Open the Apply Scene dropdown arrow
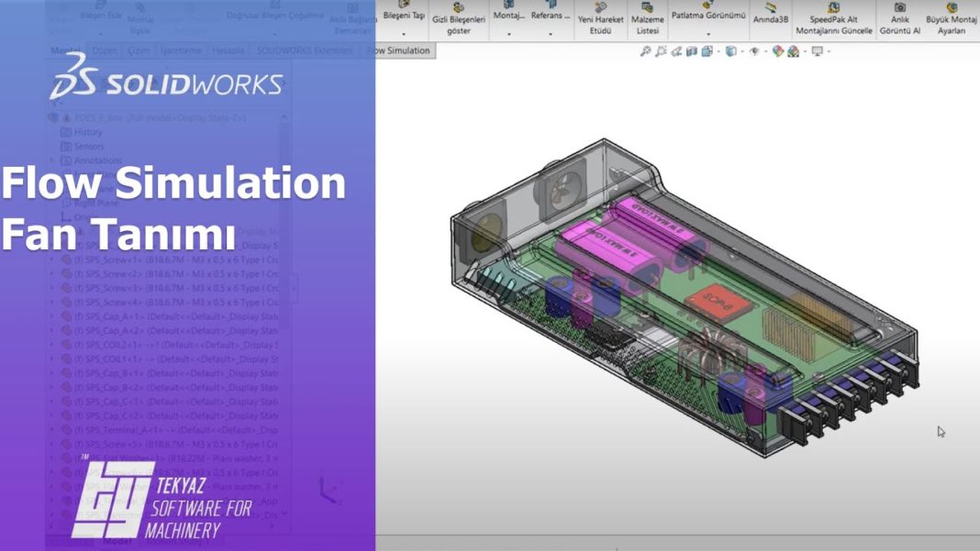 point(805,52)
